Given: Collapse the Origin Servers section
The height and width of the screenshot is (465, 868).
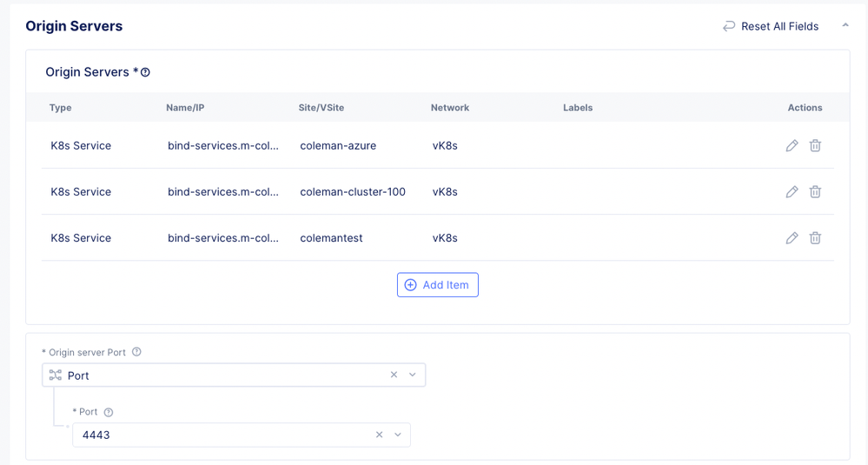Looking at the screenshot, I should (x=845, y=26).
